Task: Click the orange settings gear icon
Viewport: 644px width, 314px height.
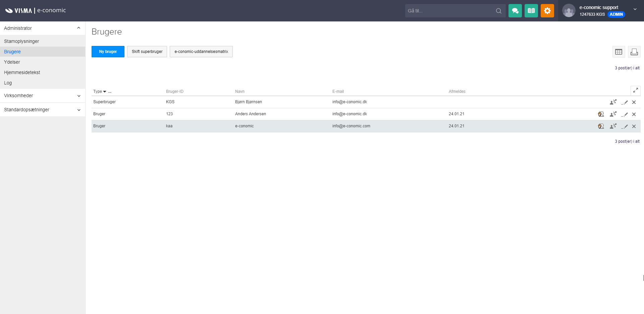Action: [x=547, y=11]
